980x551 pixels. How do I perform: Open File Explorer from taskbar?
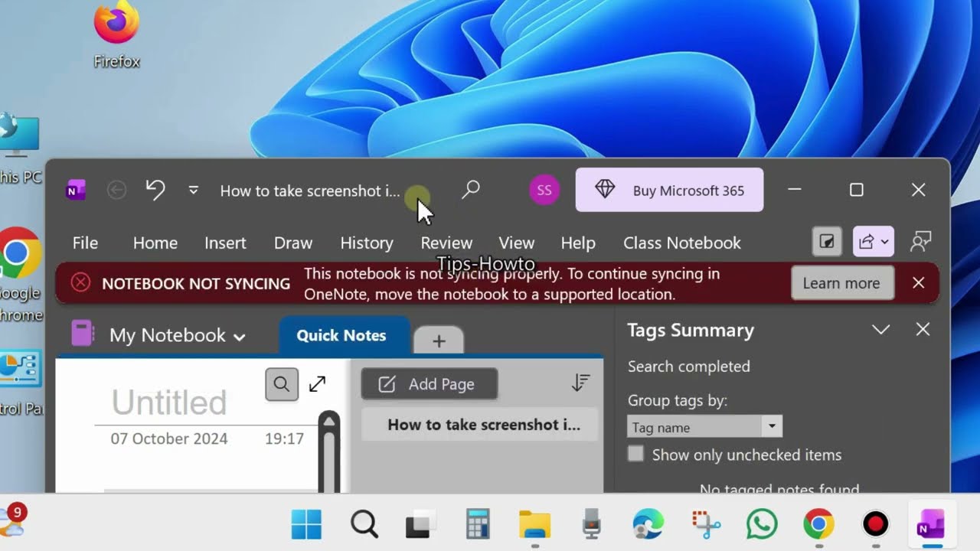(534, 525)
